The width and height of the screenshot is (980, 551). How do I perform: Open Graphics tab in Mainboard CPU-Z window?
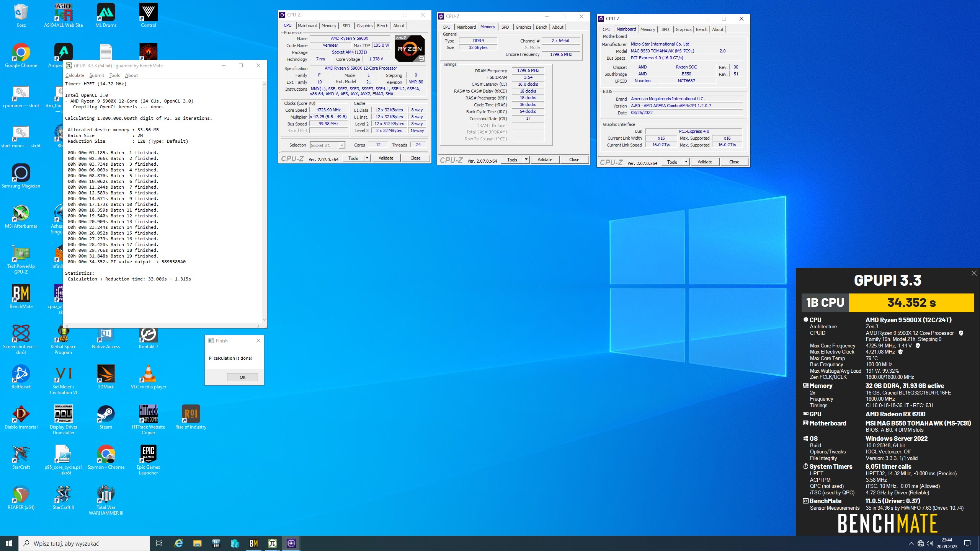tap(683, 29)
